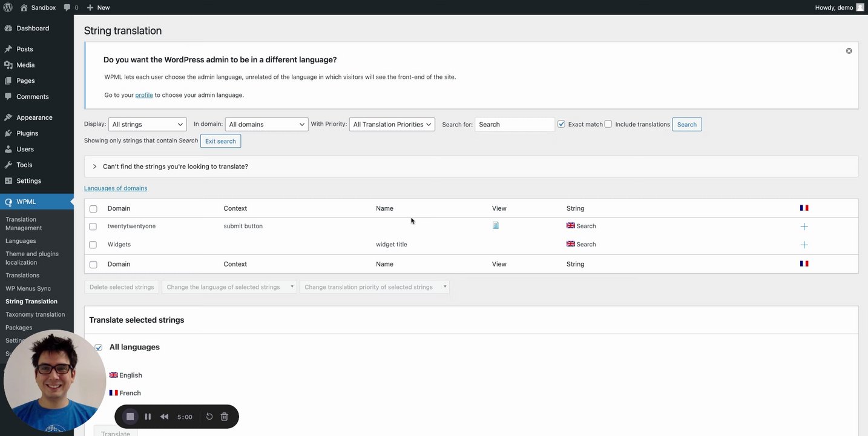
Task: Select the Widgets string row checkbox
Action: coord(93,245)
